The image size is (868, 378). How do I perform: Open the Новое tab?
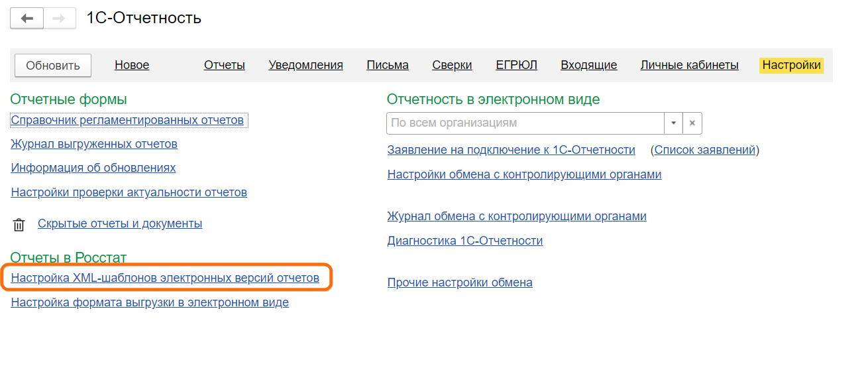(x=132, y=65)
